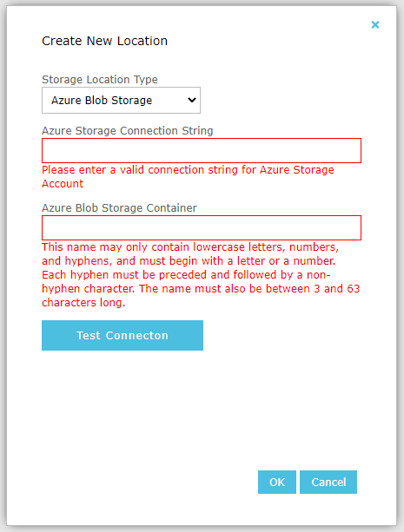
Task: Select the Azure Blob Storage combo box text
Action: click(x=102, y=101)
